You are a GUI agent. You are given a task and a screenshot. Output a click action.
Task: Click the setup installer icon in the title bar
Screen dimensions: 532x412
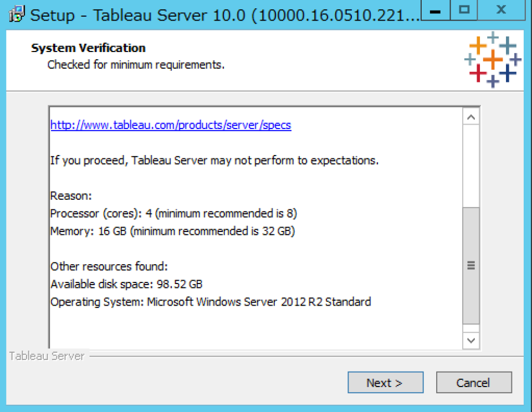click(x=16, y=12)
